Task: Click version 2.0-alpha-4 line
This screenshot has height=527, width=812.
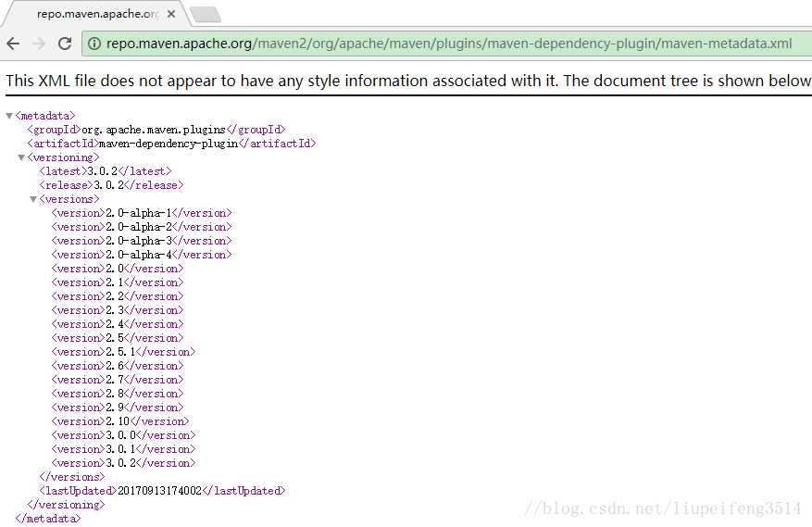Action: pyautogui.click(x=142, y=255)
